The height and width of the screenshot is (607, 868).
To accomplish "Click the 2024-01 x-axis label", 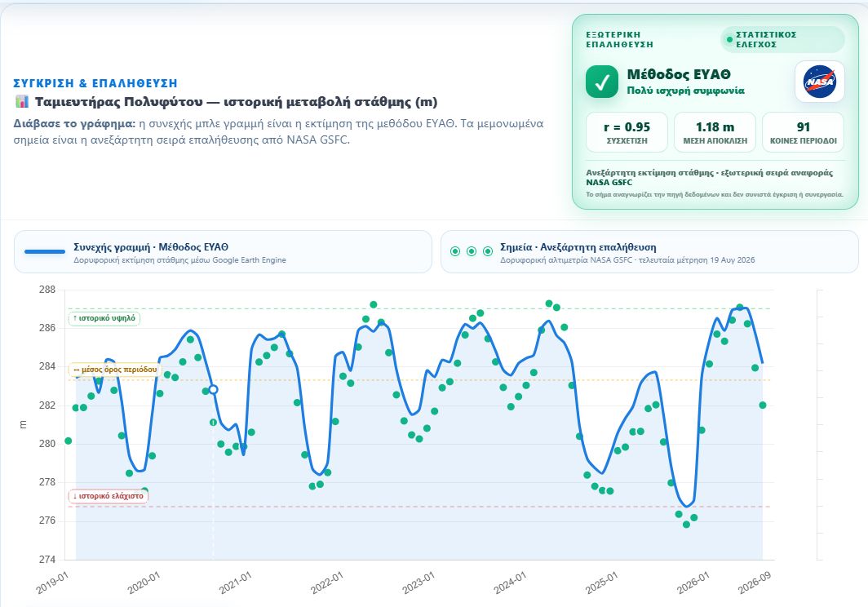I will coord(510,583).
